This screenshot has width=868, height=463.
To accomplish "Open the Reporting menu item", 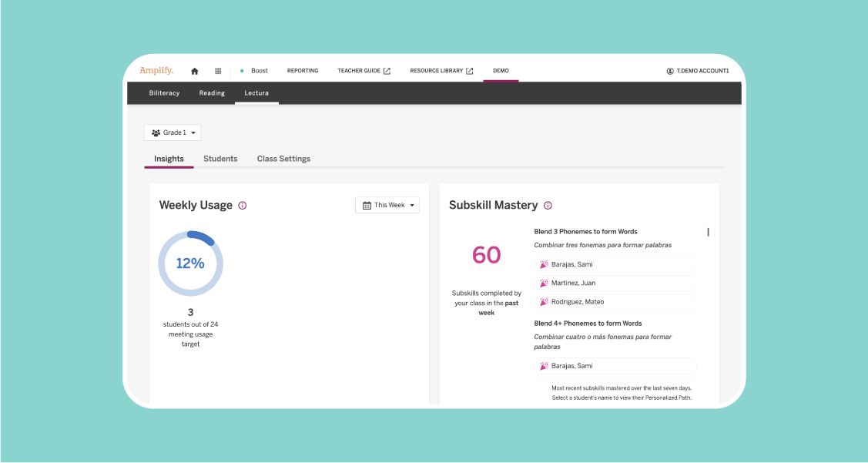I will click(303, 71).
